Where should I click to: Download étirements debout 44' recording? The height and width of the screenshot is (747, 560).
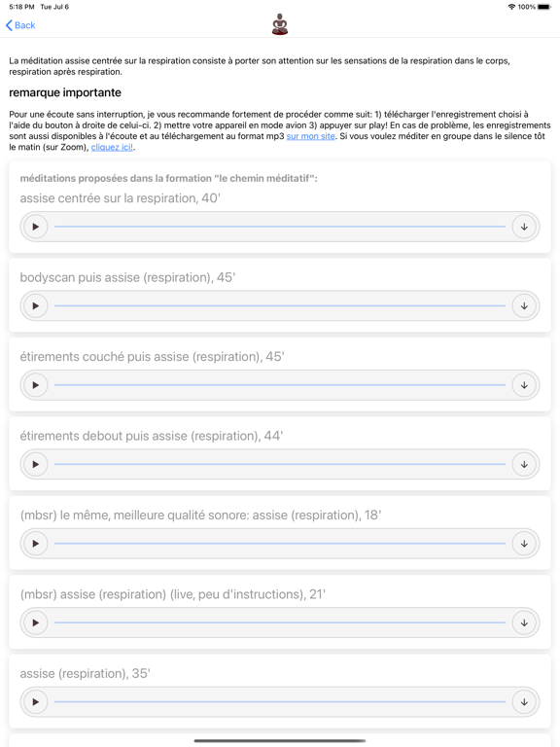[524, 465]
